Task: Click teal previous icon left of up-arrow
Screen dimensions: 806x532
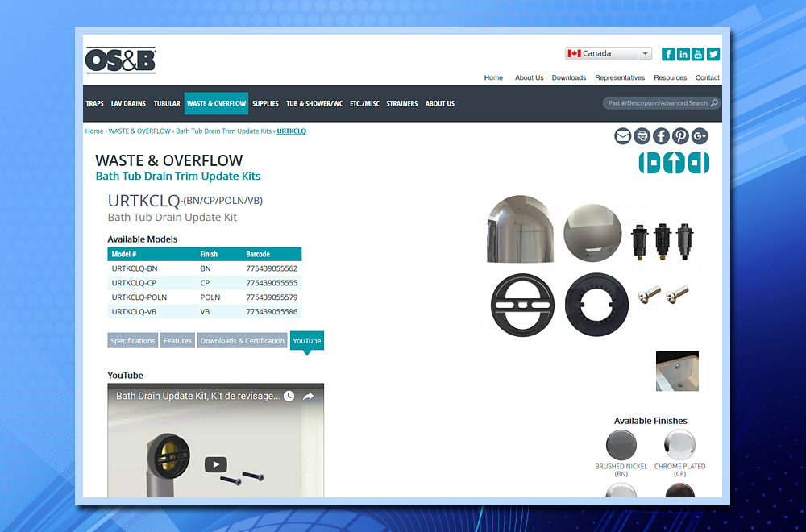Action: [x=650, y=163]
